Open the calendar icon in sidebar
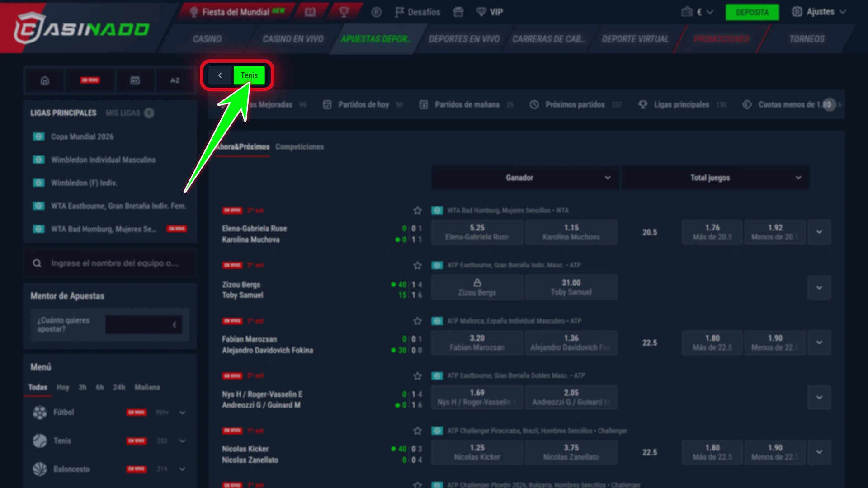This screenshot has width=868, height=488. [135, 80]
